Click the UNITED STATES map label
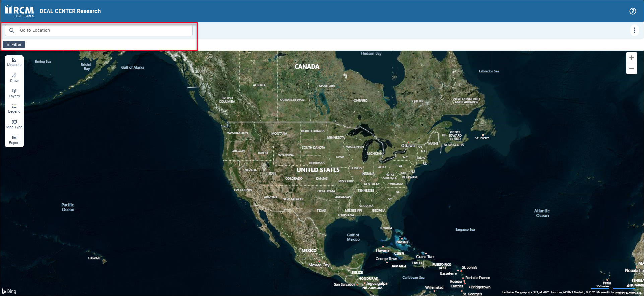The image size is (644, 296). point(318,170)
